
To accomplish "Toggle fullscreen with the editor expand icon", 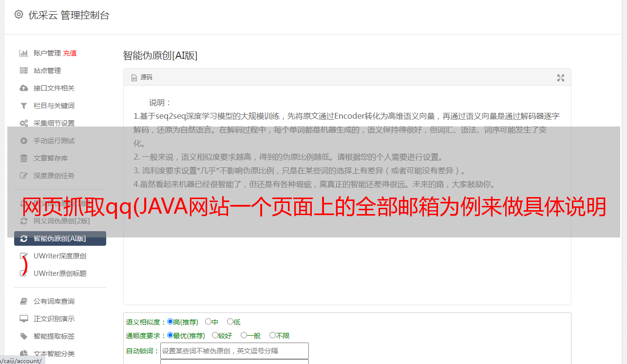I will click(561, 78).
